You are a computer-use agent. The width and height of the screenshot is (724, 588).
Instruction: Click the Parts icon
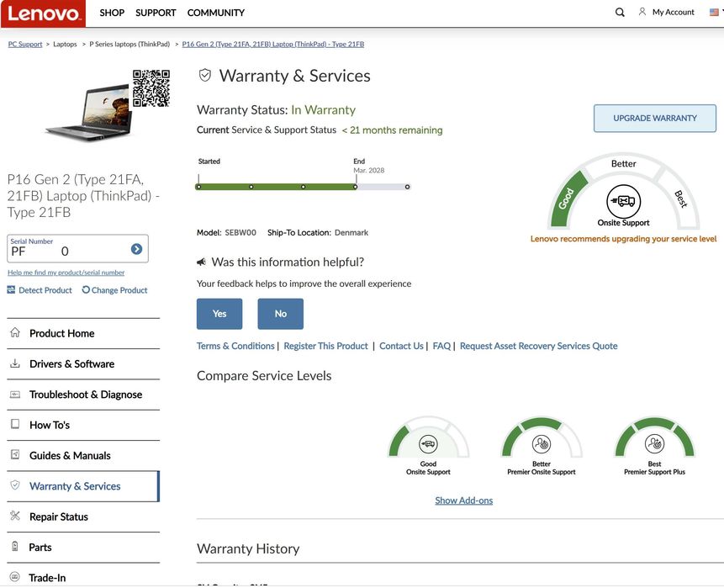pyautogui.click(x=15, y=547)
